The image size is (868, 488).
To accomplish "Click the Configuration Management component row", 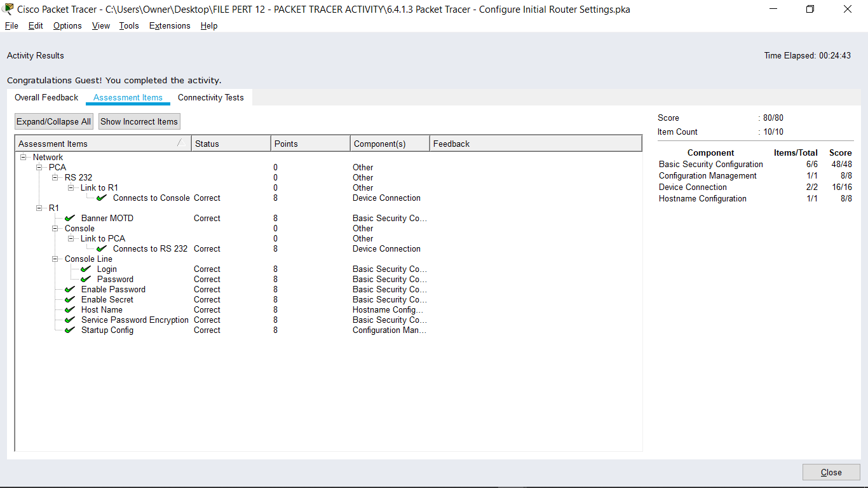I will pos(756,175).
